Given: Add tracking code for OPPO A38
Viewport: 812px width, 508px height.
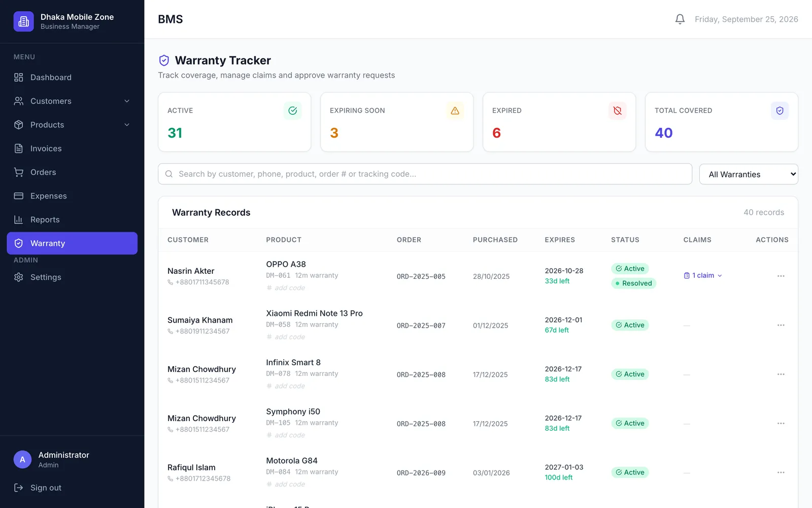Looking at the screenshot, I should tap(286, 288).
